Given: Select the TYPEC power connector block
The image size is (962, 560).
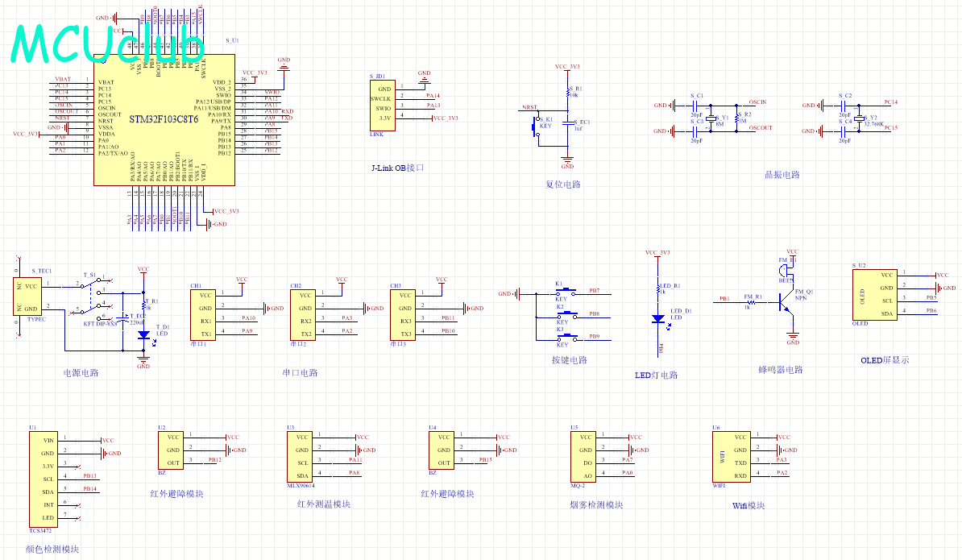Looking at the screenshot, I should [x=29, y=297].
